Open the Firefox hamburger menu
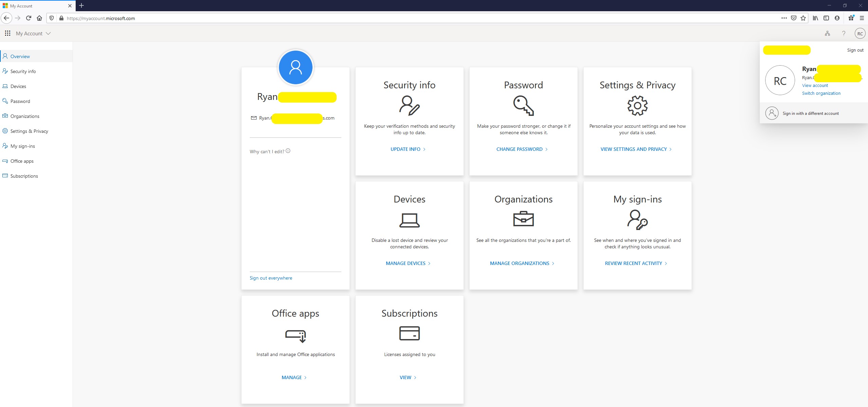Image resolution: width=868 pixels, height=407 pixels. [862, 18]
